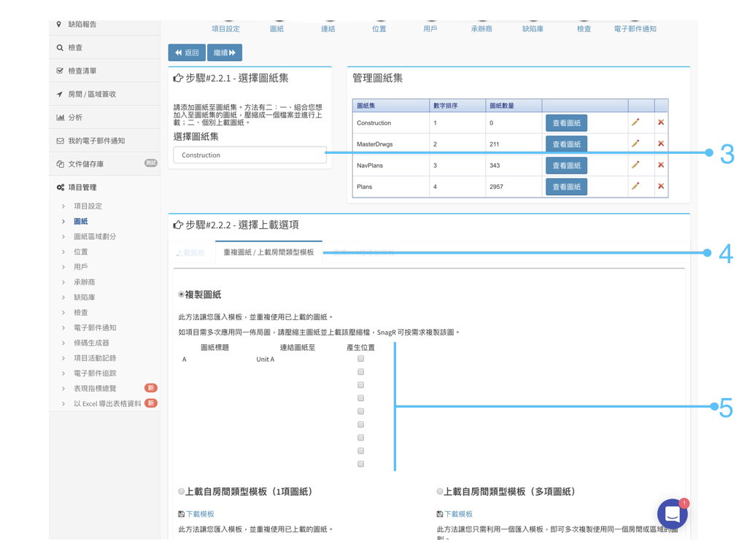The height and width of the screenshot is (560, 747).
Task: Click the 我的電子郵件通知 envelope icon
Action: tap(60, 141)
